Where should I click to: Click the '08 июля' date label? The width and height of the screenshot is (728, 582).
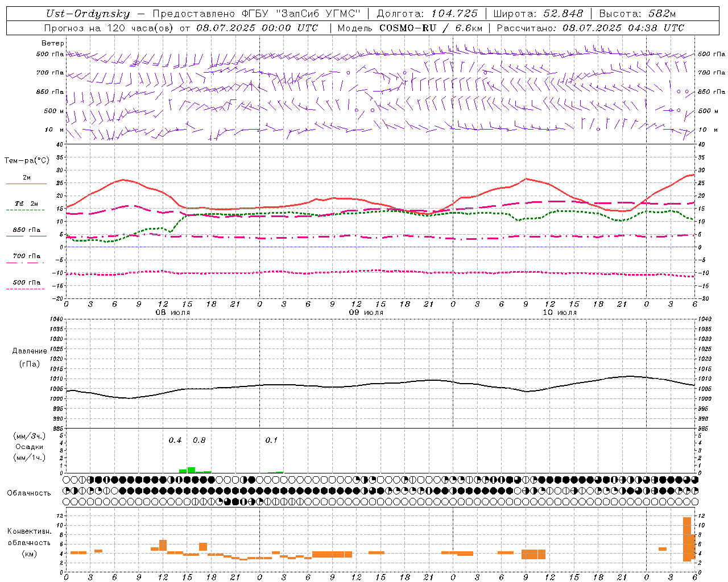coord(173,313)
